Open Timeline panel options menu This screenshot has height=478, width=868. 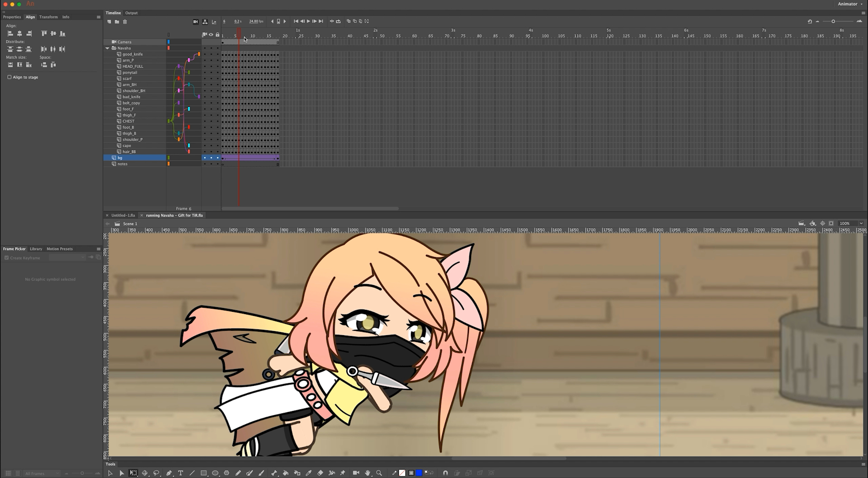863,13
